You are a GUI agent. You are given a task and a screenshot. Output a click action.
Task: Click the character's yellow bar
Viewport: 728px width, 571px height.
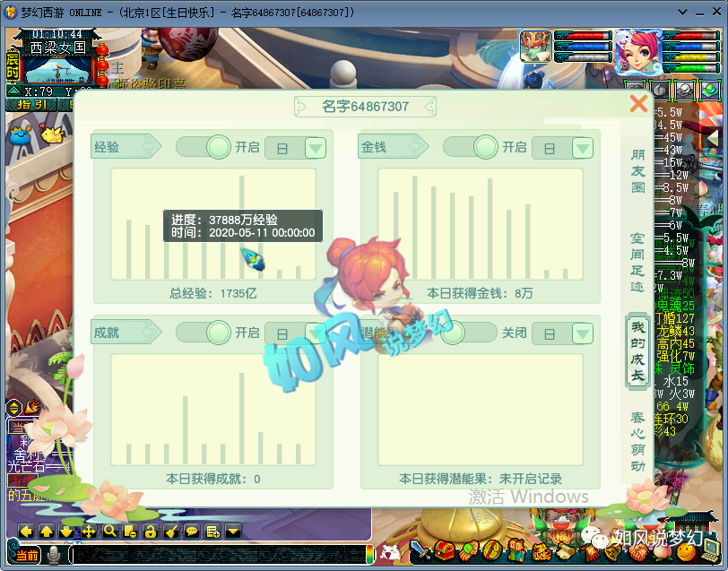[694, 56]
